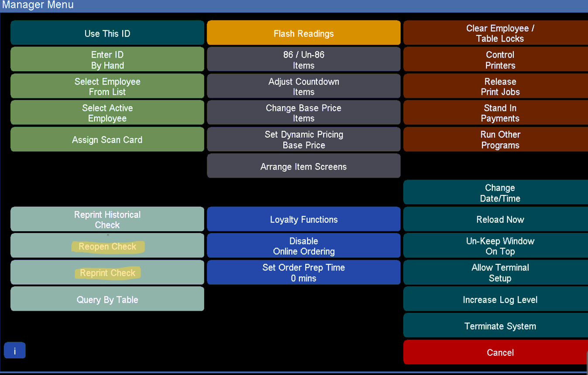Click the blue info 'i' icon
The image size is (588, 375).
click(x=15, y=351)
